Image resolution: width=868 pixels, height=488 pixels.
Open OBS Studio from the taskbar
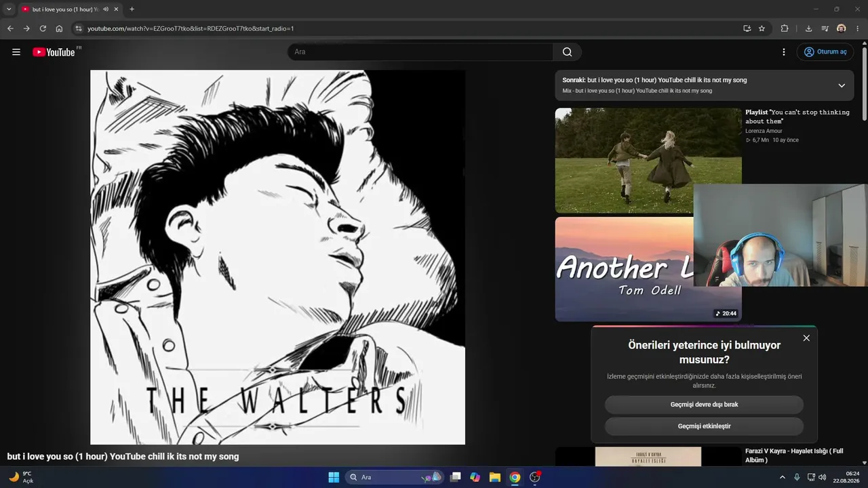(x=535, y=477)
